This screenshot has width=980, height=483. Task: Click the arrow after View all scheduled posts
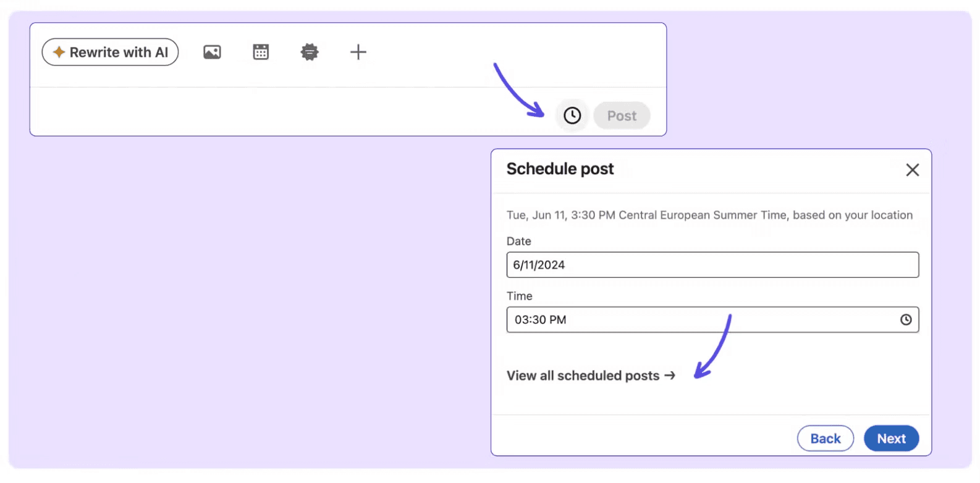(669, 375)
